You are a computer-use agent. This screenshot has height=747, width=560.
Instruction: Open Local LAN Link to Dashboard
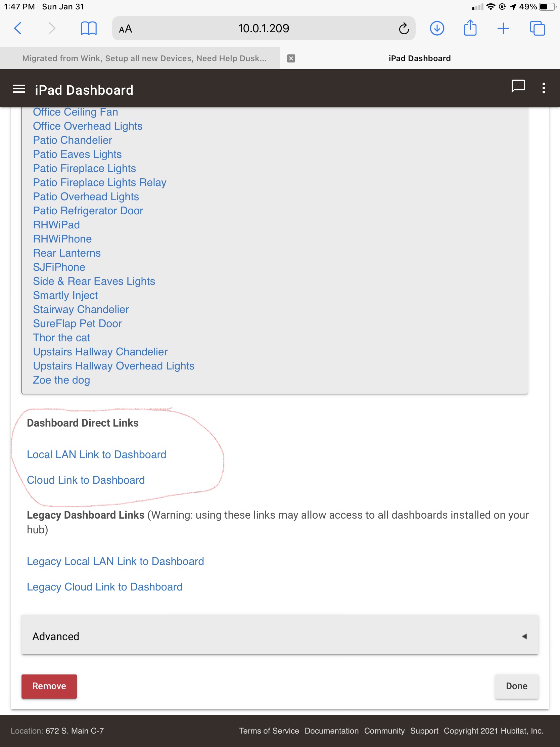pos(97,454)
